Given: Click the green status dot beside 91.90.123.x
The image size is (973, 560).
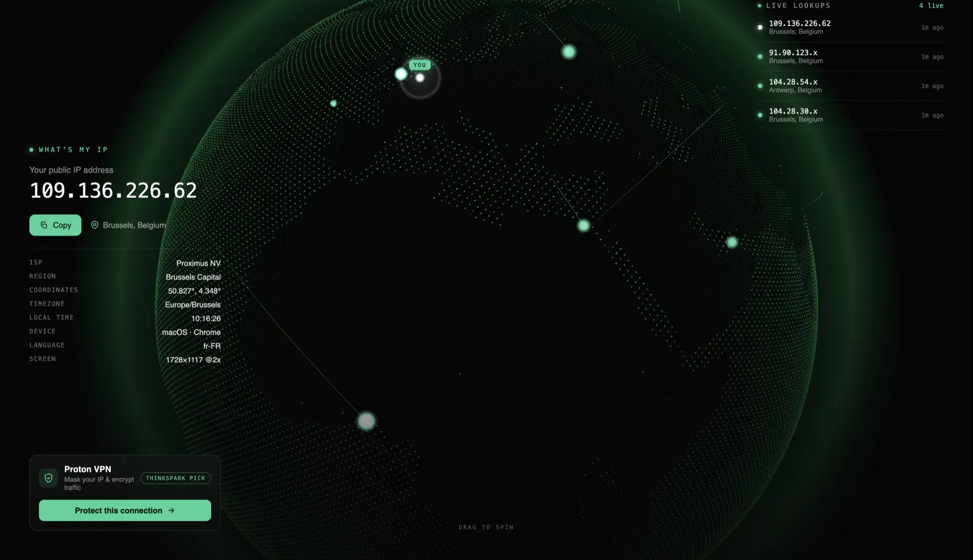Looking at the screenshot, I should click(x=760, y=57).
